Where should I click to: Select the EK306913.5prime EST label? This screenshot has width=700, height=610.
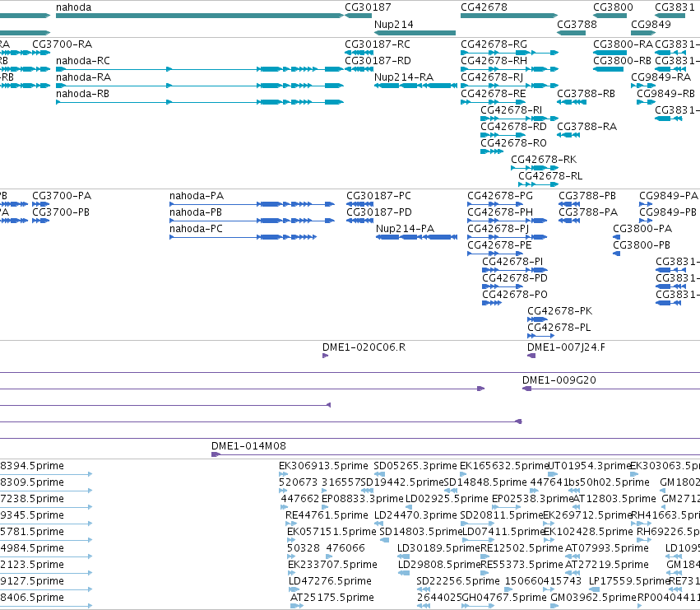(x=323, y=466)
